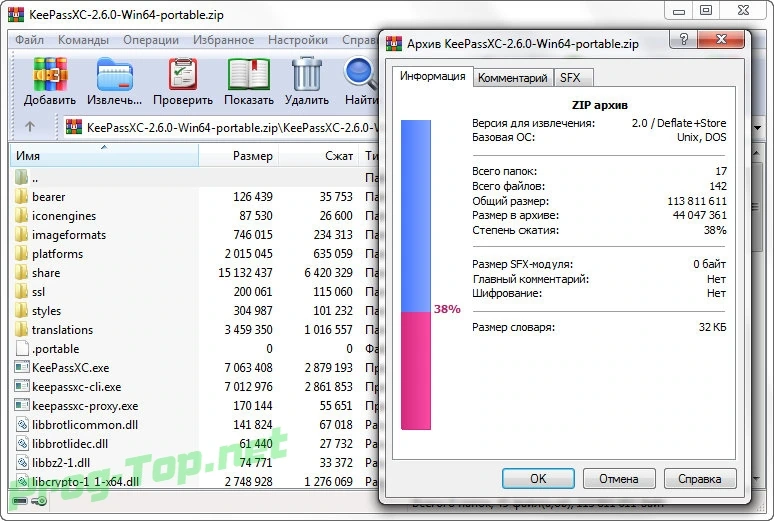Select the Информация tab

tap(432, 76)
